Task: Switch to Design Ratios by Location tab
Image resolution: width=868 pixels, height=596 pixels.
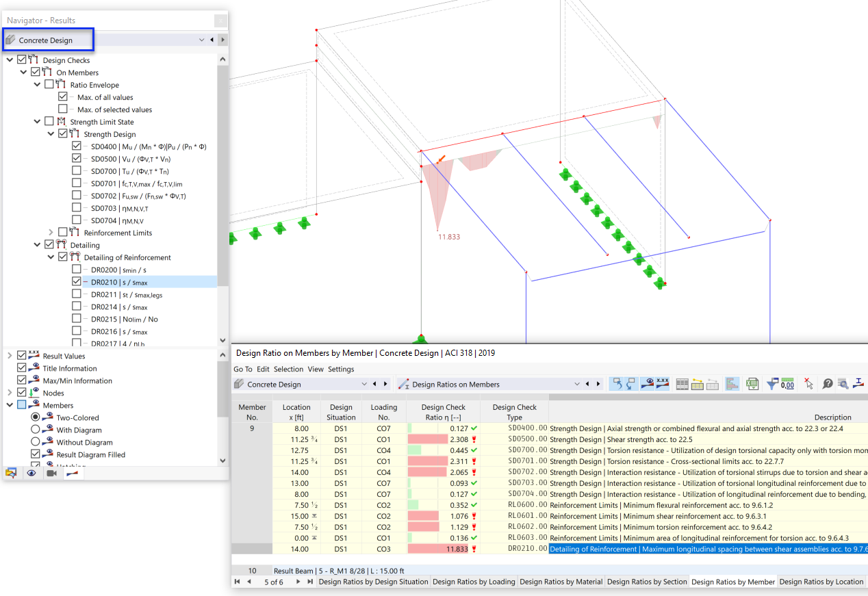Action: 821,582
